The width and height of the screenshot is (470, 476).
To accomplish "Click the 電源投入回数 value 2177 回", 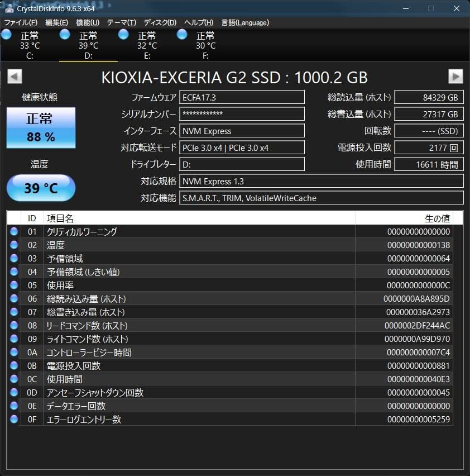I will (429, 148).
